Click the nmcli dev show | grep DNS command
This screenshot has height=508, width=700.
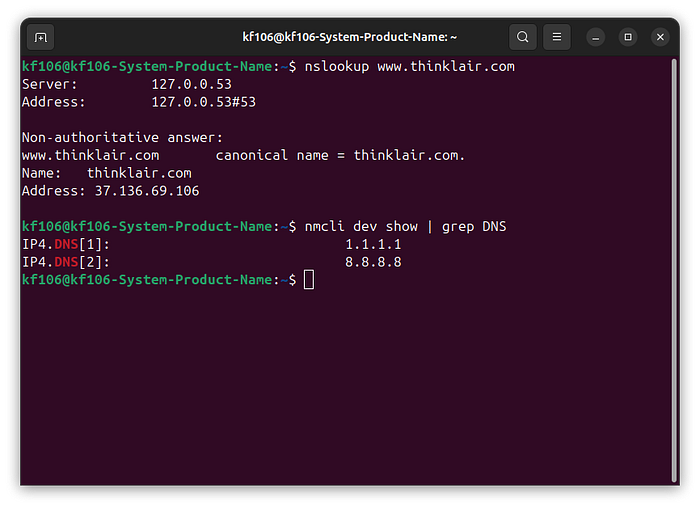[405, 227]
